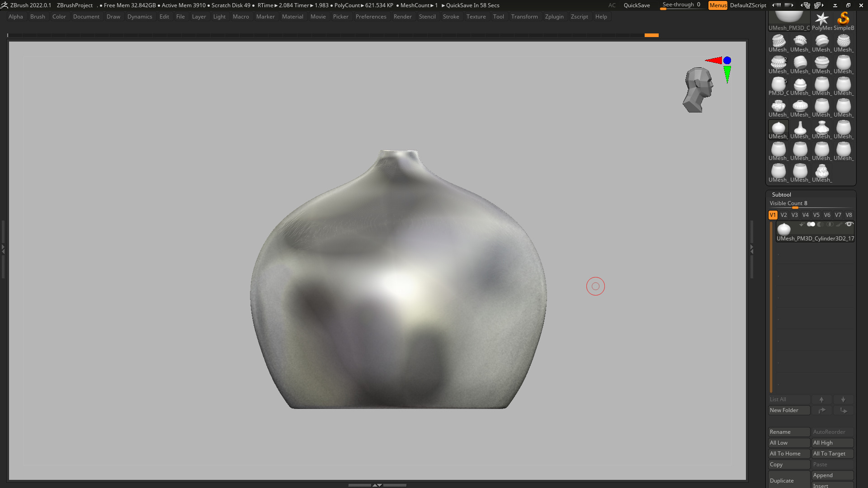Click the hide-to-tray minimize icon in title bar
This screenshot has width=868, height=488.
click(x=835, y=5)
